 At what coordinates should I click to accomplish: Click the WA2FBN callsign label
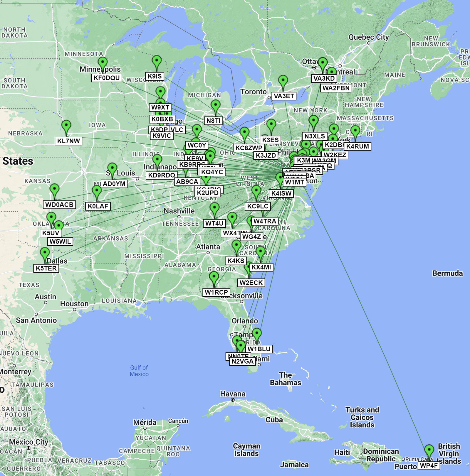[x=336, y=88]
